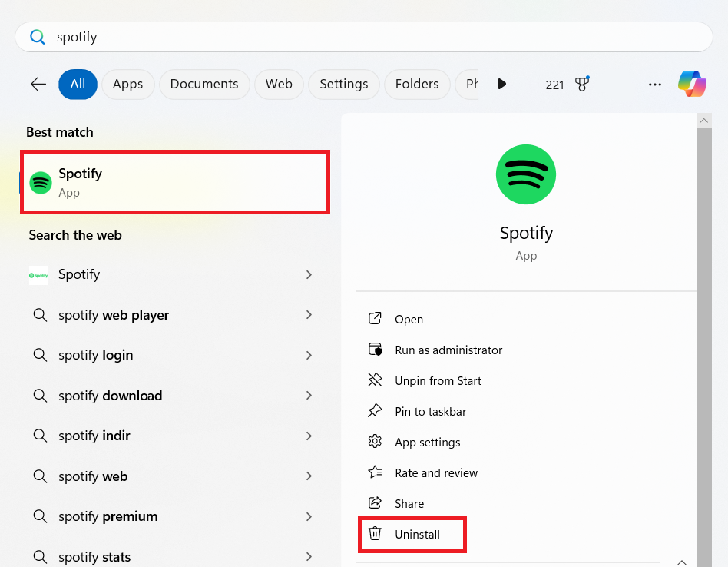Image resolution: width=728 pixels, height=567 pixels.
Task: Select the All filter tab
Action: tap(78, 84)
